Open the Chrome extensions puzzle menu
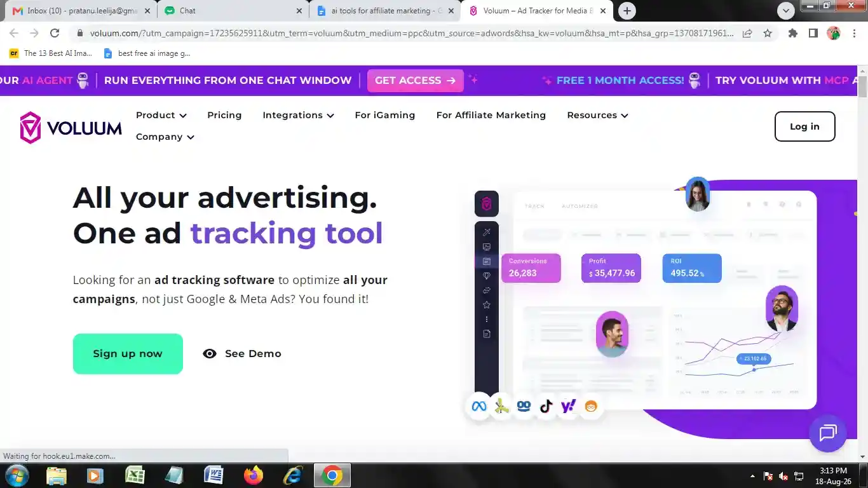 coord(792,33)
